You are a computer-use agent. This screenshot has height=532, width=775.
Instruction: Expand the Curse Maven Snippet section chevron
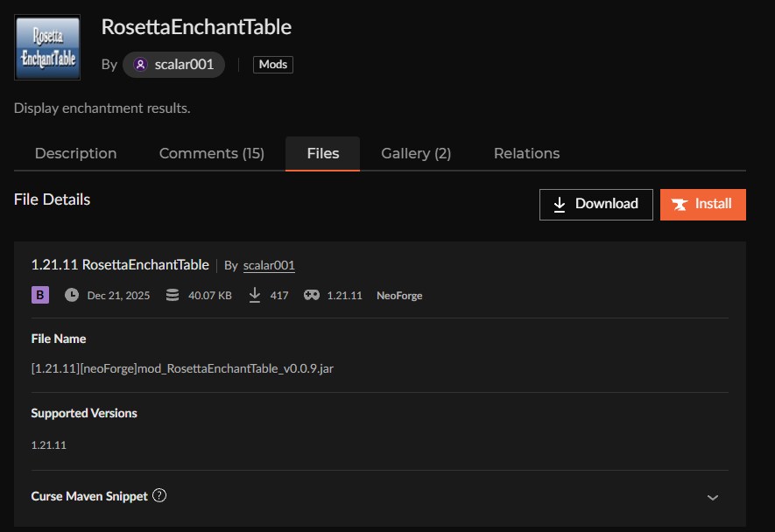713,497
